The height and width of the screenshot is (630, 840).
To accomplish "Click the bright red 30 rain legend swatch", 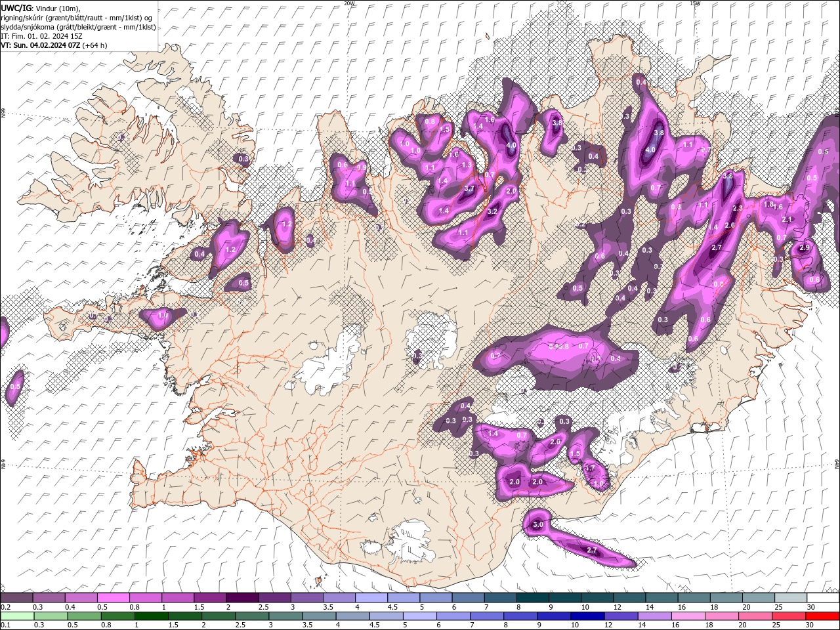I will click(x=823, y=616).
